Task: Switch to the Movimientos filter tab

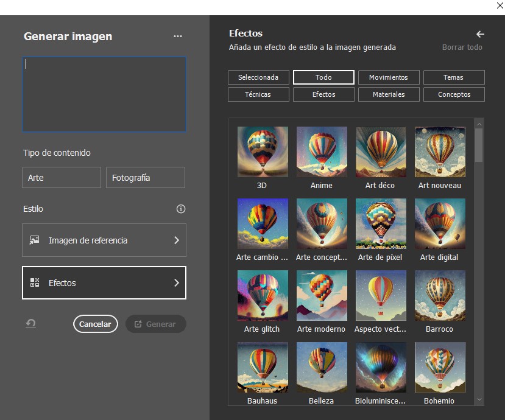Action: click(x=389, y=77)
